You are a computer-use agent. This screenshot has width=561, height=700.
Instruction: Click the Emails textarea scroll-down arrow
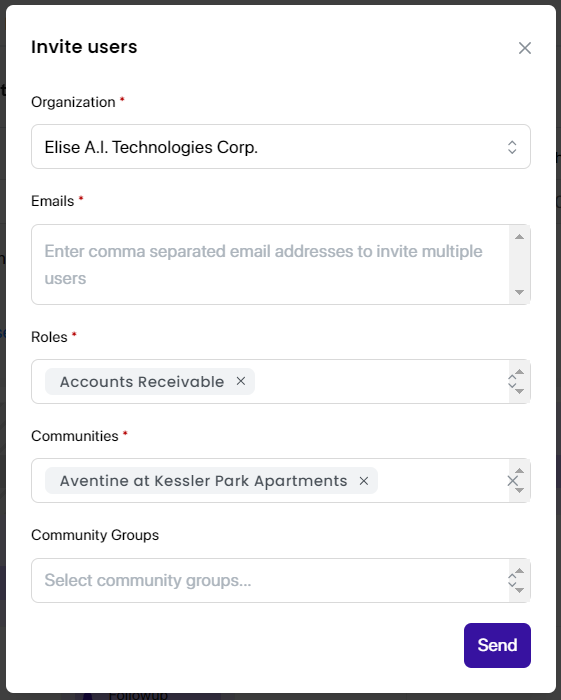tap(519, 292)
